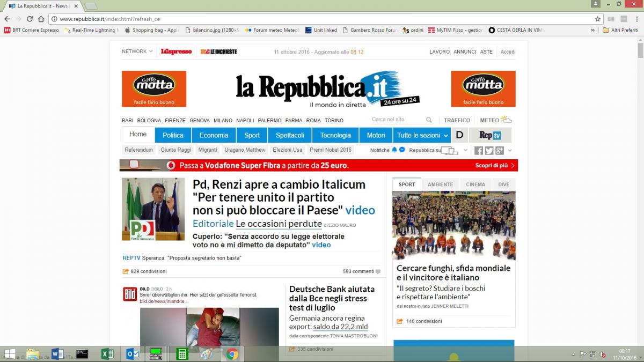The width and height of the screenshot is (644, 362).
Task: Click the Giunta Raggi topic tag
Action: 175,150
